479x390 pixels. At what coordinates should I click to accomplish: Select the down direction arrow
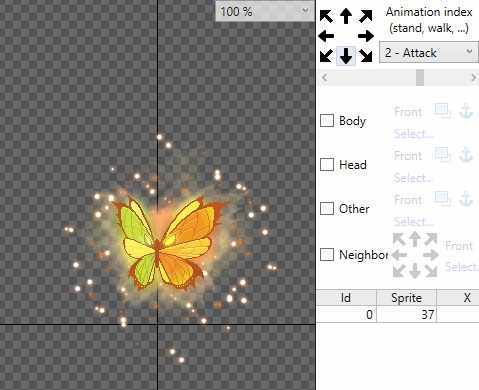click(x=346, y=56)
